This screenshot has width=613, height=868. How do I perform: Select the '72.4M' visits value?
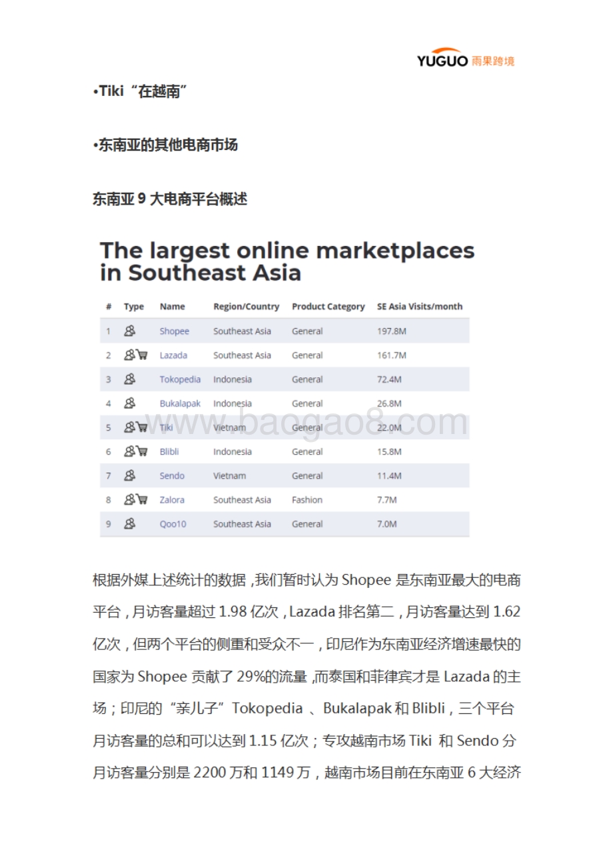390,379
